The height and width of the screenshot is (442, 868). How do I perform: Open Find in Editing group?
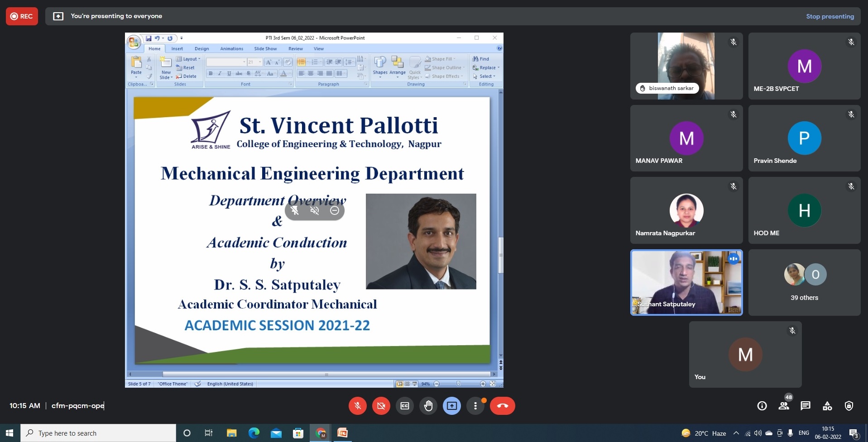click(480, 59)
